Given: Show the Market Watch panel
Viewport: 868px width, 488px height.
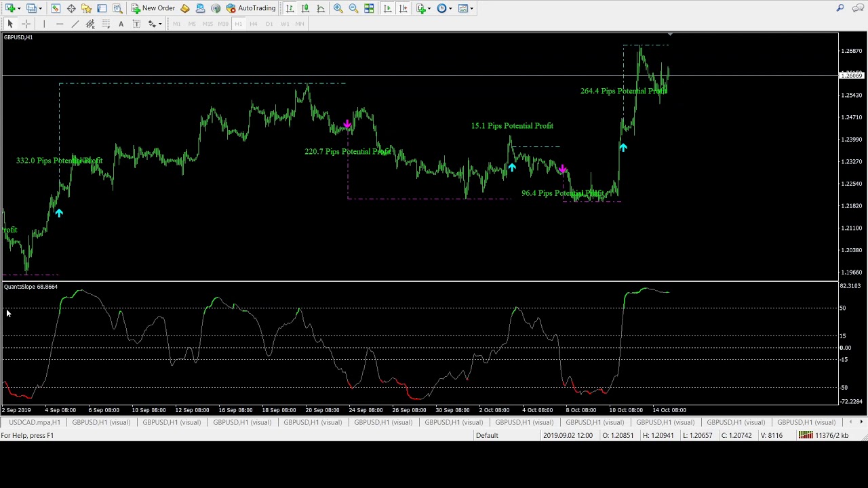Looking at the screenshot, I should click(x=56, y=8).
